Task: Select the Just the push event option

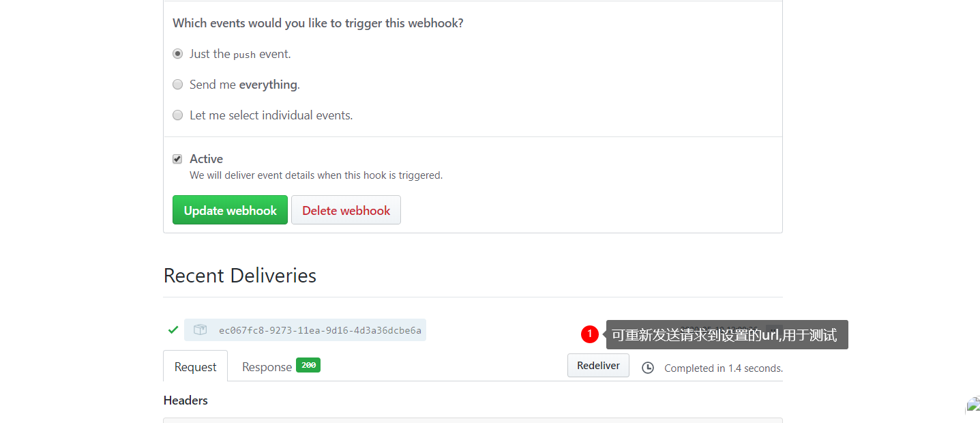Action: [x=177, y=53]
